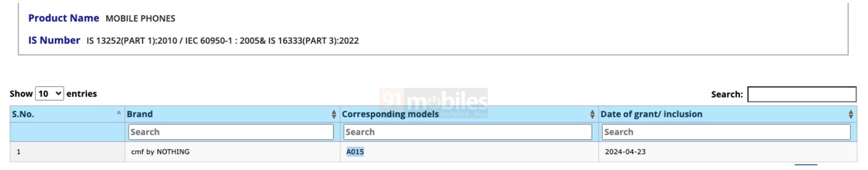Click the Corresponding models header text

click(390, 114)
